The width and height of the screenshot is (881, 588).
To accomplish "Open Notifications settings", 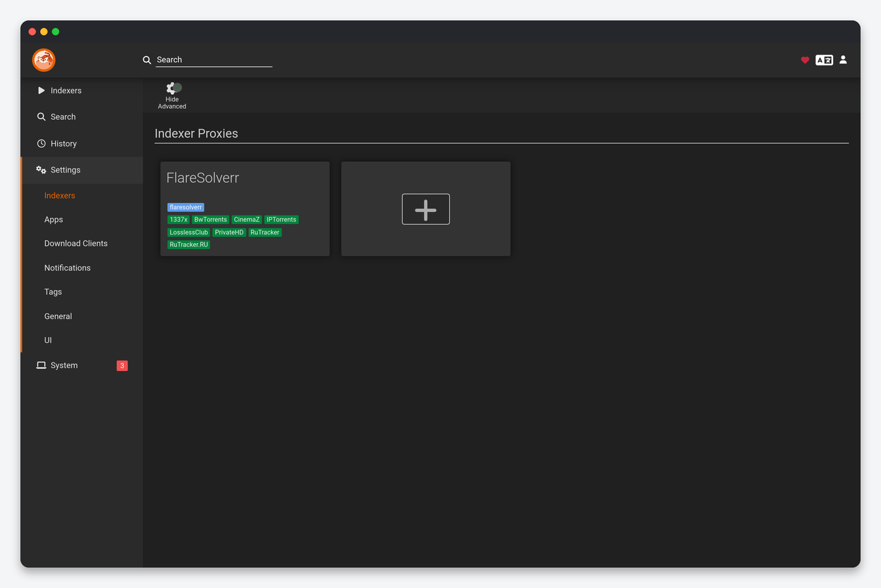I will pos(67,268).
